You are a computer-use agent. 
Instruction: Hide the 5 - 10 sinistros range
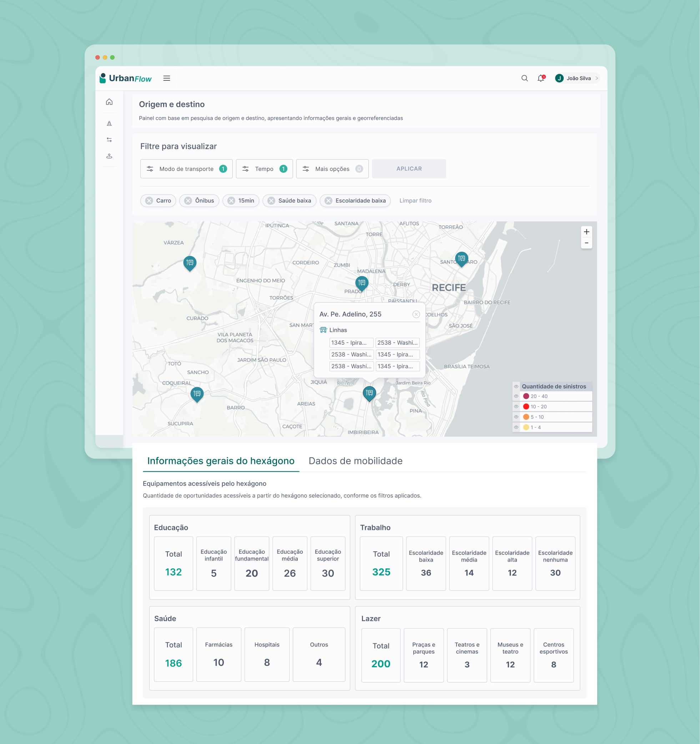point(516,417)
